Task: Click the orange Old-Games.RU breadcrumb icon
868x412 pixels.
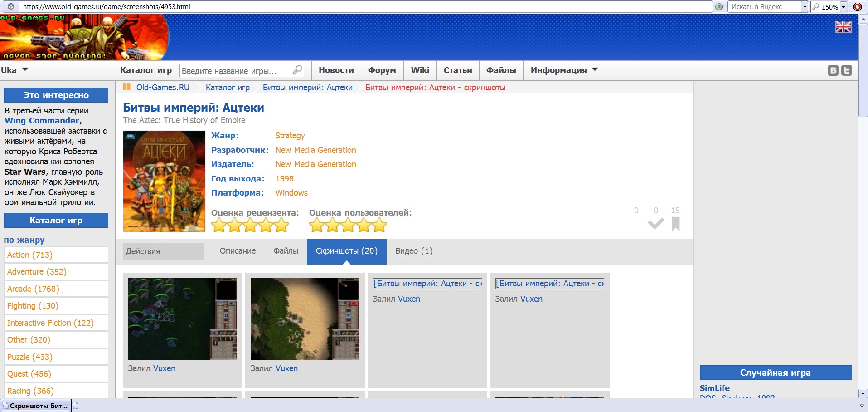Action: [x=127, y=87]
